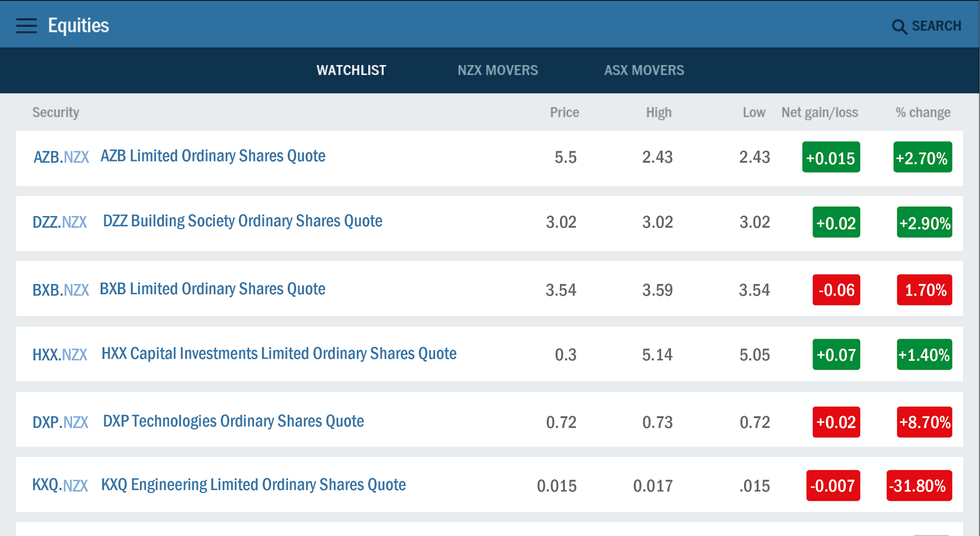Click HXX high value 5.14
The width and height of the screenshot is (980, 536).
[x=657, y=355]
